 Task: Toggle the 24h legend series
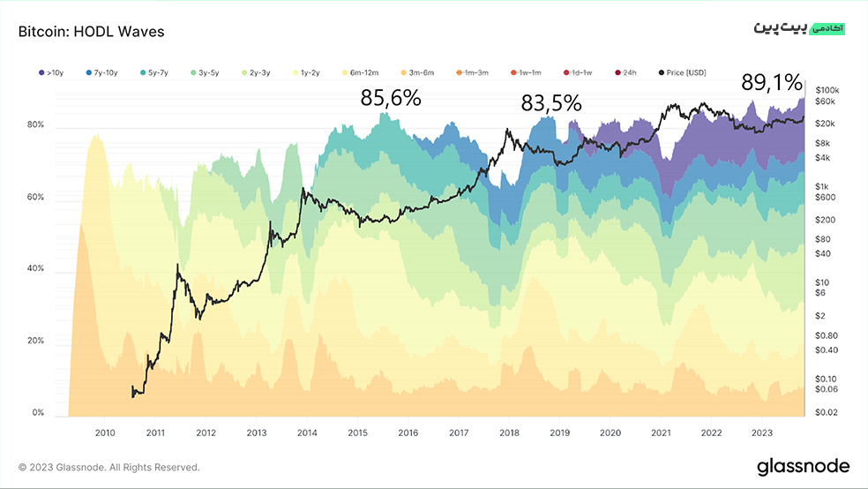click(x=625, y=72)
